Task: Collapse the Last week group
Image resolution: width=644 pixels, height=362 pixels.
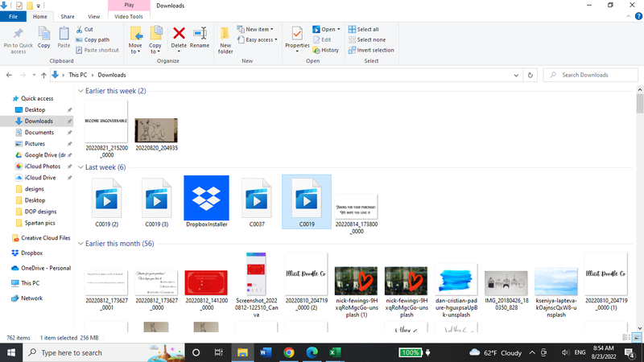Action: 80,167
